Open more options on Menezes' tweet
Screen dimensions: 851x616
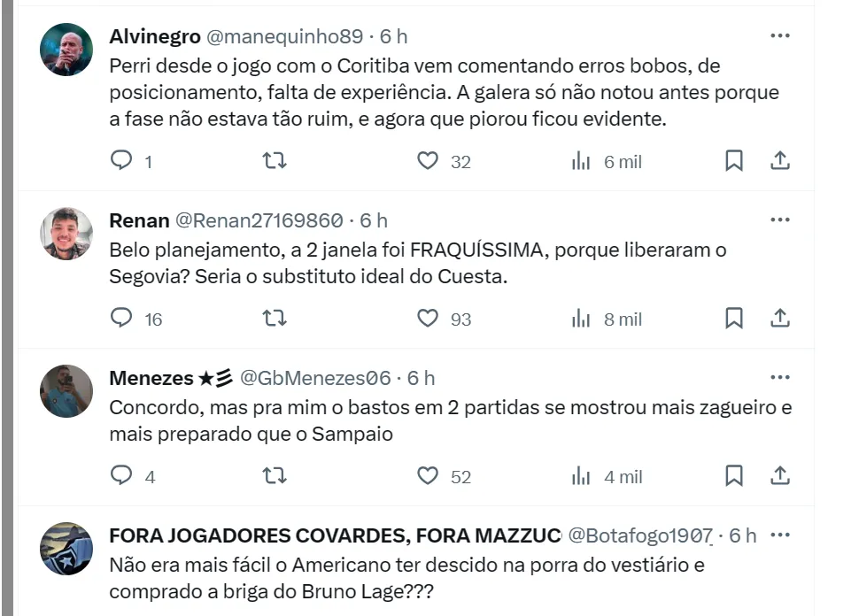click(x=779, y=378)
